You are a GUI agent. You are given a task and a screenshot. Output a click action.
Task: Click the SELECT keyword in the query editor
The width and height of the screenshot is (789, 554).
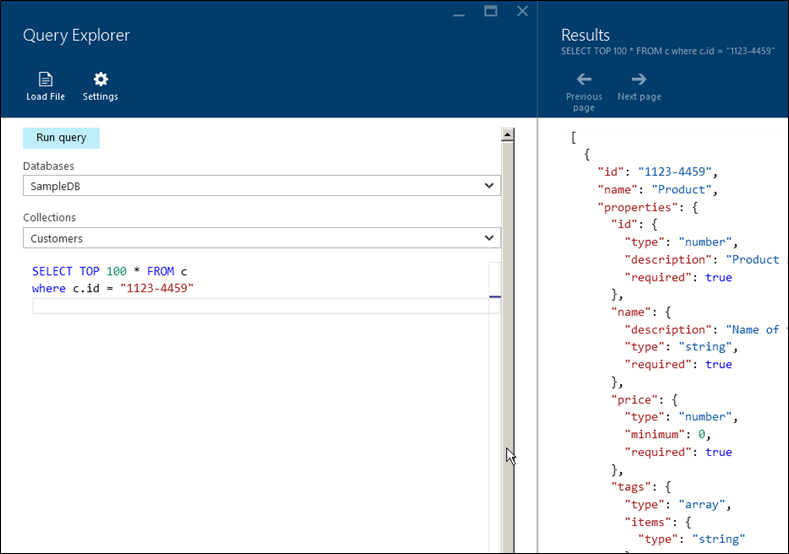(x=52, y=271)
